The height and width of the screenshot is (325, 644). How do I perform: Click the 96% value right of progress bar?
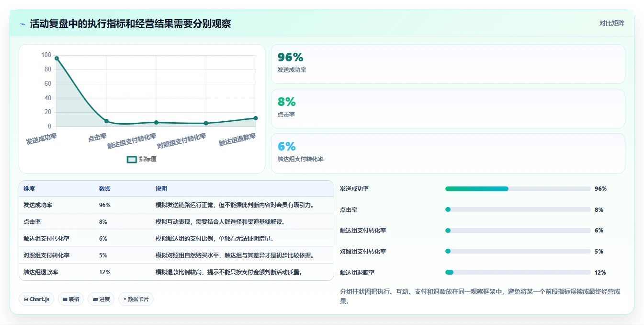tap(600, 189)
